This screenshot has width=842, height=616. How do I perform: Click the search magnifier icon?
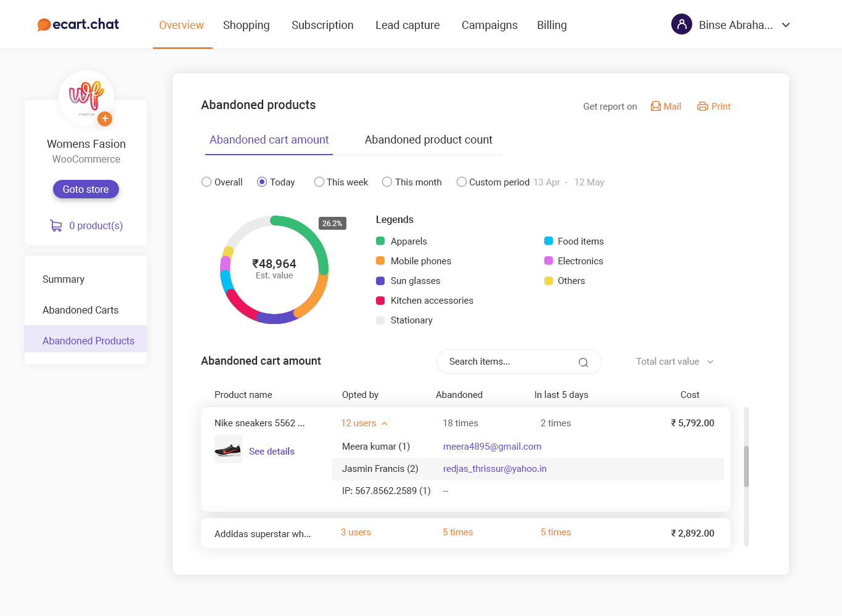pyautogui.click(x=583, y=362)
